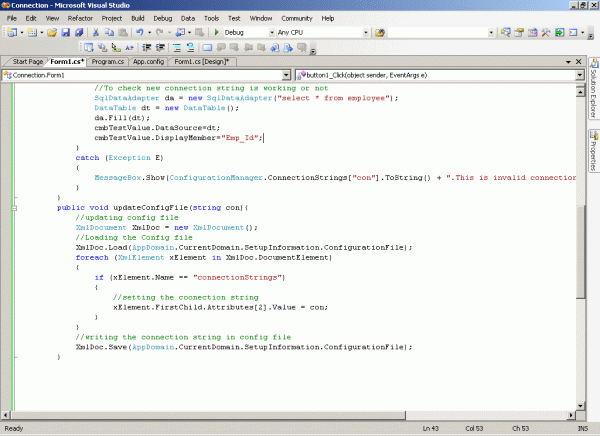This screenshot has height=436, width=600.
Task: Click the INS indicator in status bar
Action: (582, 428)
